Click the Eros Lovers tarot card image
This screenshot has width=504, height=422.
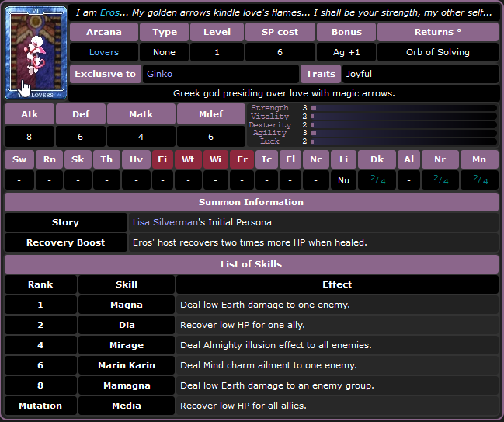pos(36,53)
